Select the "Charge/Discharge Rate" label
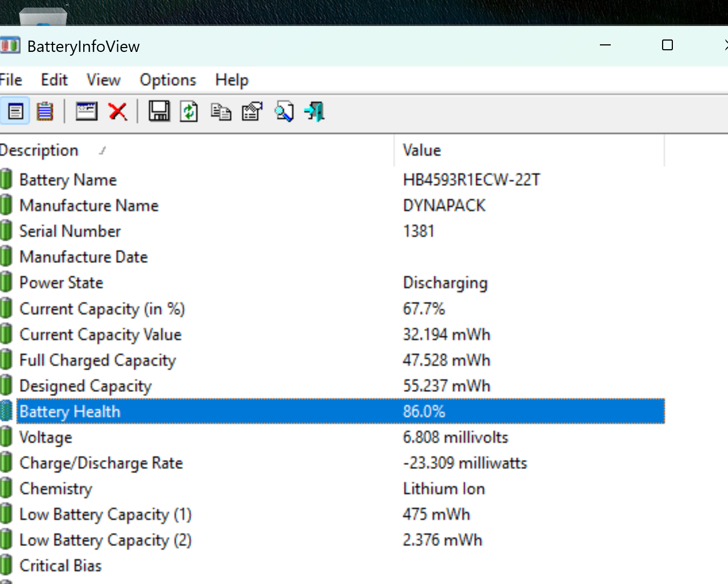Viewport: 728px width, 584px height. click(x=101, y=463)
